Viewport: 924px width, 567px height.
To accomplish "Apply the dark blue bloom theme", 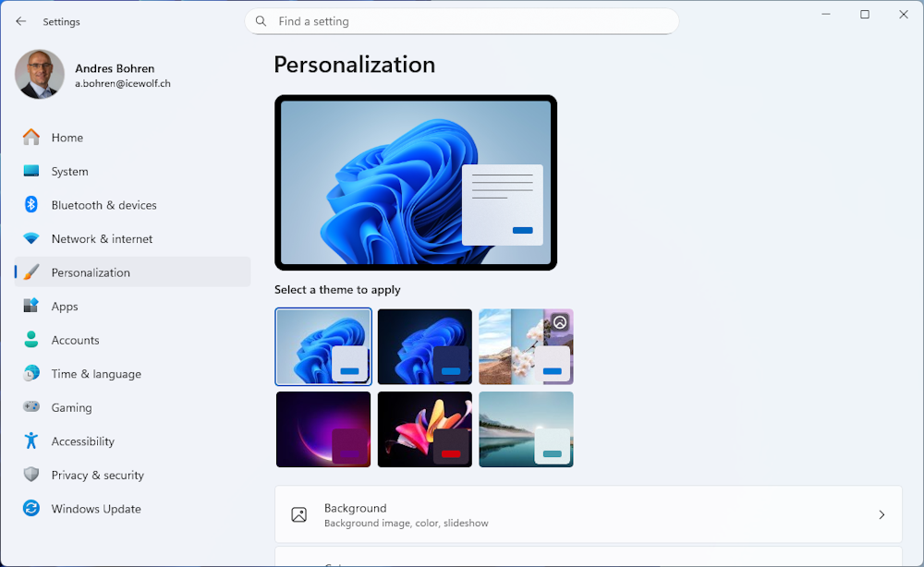I will (x=425, y=346).
